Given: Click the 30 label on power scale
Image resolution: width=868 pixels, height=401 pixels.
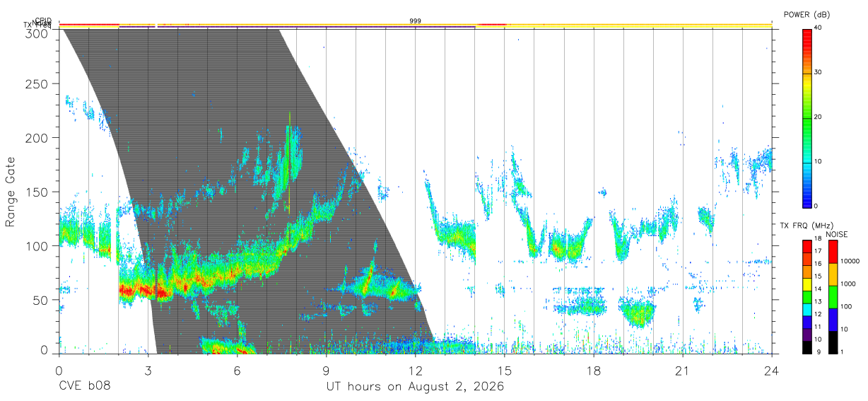Looking at the screenshot, I should pyautogui.click(x=819, y=73).
